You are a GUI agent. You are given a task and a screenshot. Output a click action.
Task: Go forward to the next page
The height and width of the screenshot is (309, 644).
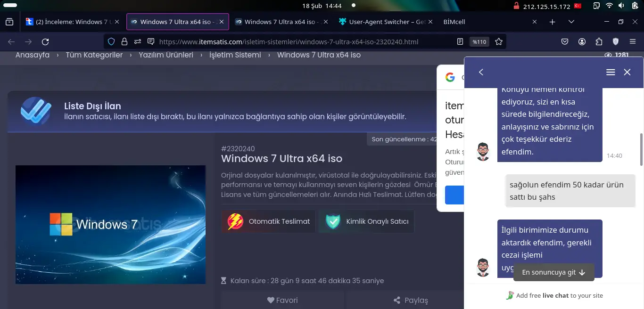click(x=28, y=41)
